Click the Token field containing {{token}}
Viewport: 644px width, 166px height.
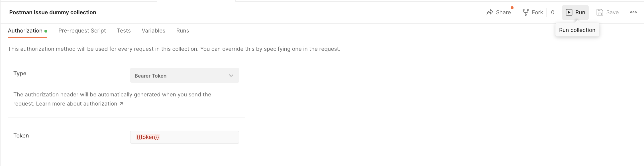[x=184, y=137]
